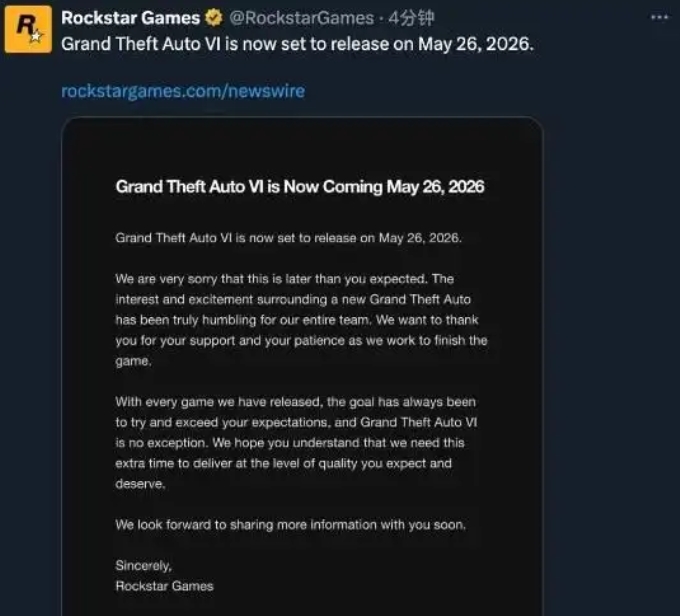Click the @RockstarGames handle

301,18
